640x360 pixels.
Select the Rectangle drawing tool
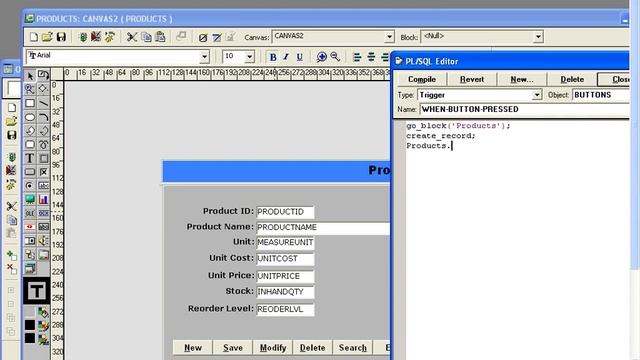pos(30,103)
